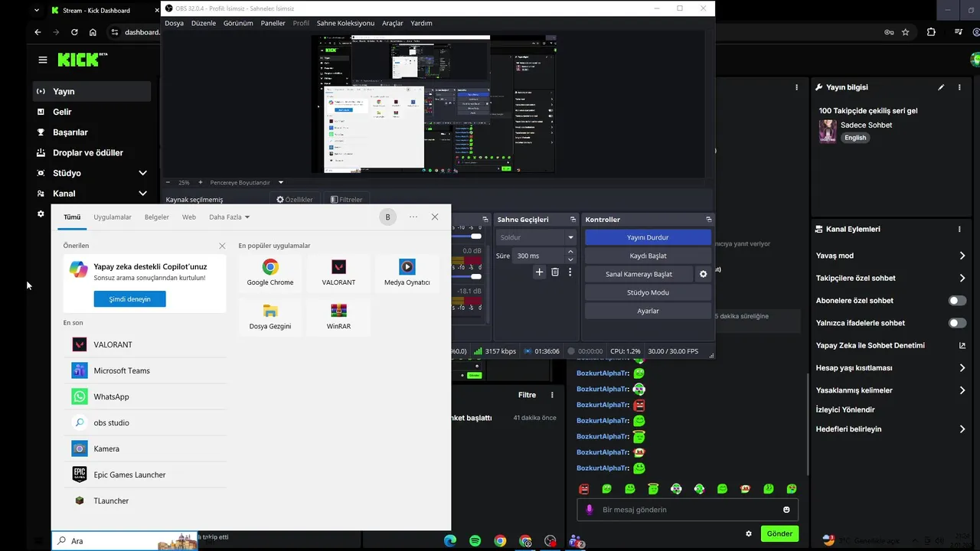The width and height of the screenshot is (980, 551).
Task: Toggle Abonelere özel sohbet switch
Action: pos(957,301)
